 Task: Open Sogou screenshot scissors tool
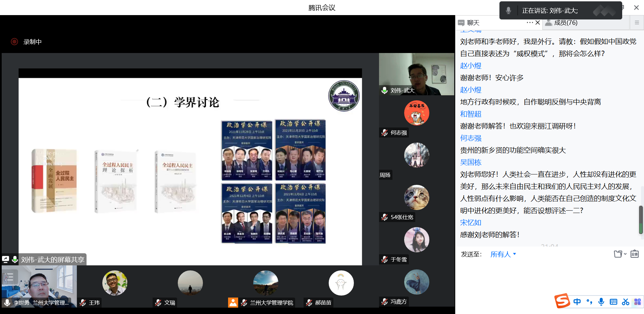tap(625, 302)
